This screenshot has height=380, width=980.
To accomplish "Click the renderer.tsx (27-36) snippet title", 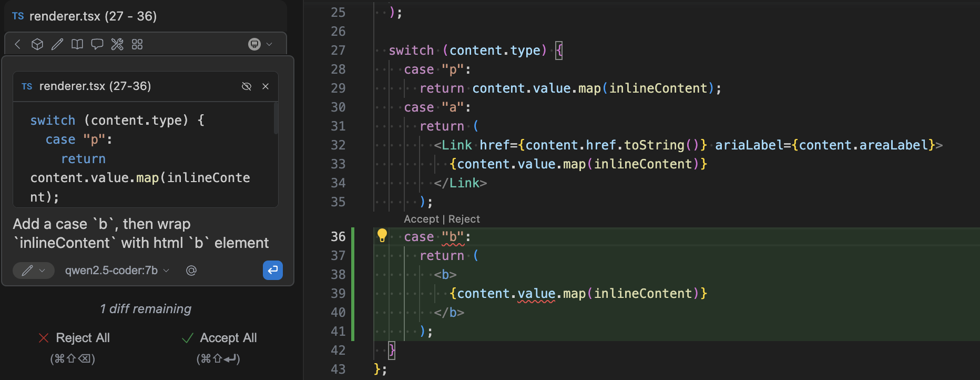I will point(95,86).
